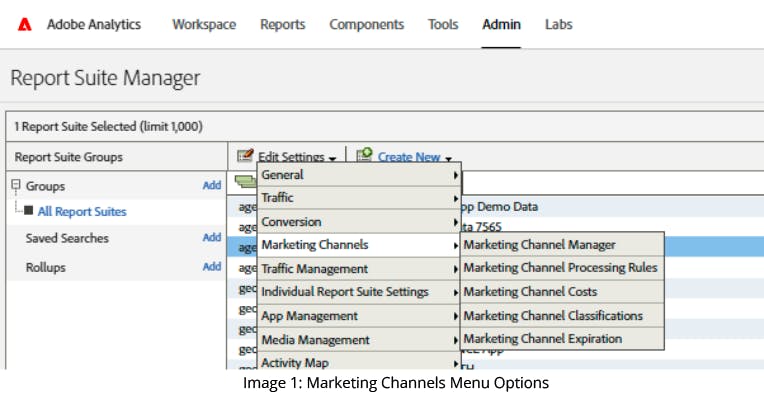Screen dimensions: 764x395
Task: Add a new Rollup
Action: click(x=212, y=267)
